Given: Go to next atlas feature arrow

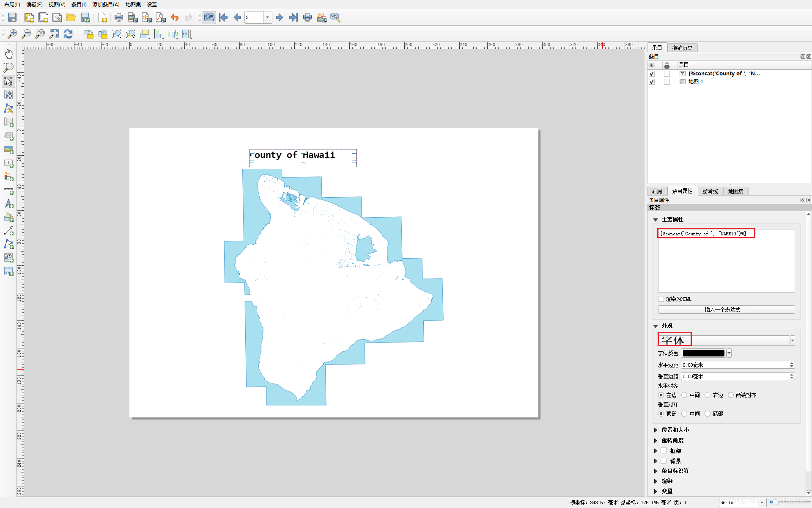Looking at the screenshot, I should pos(279,17).
